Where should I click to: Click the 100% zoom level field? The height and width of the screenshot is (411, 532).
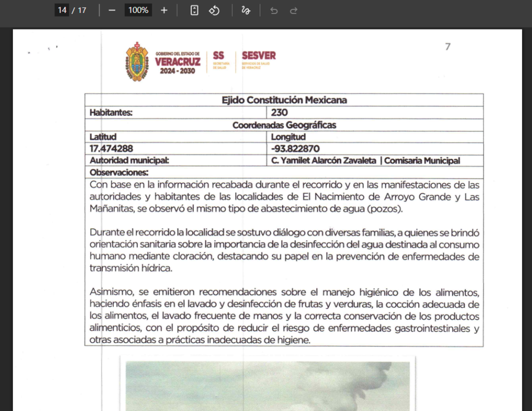pyautogui.click(x=138, y=10)
